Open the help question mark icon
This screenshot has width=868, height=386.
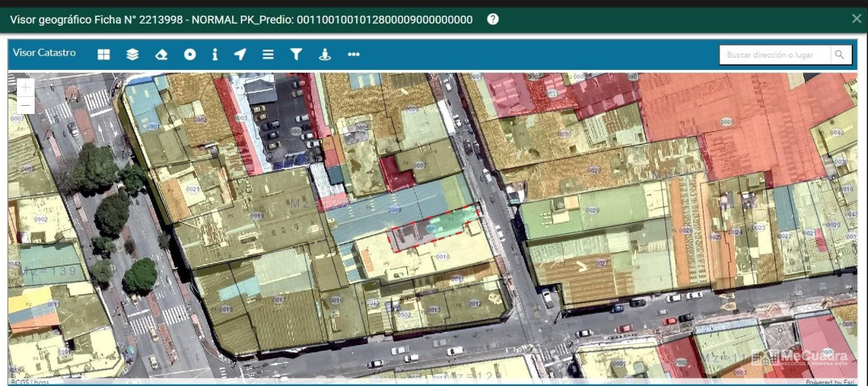(493, 19)
